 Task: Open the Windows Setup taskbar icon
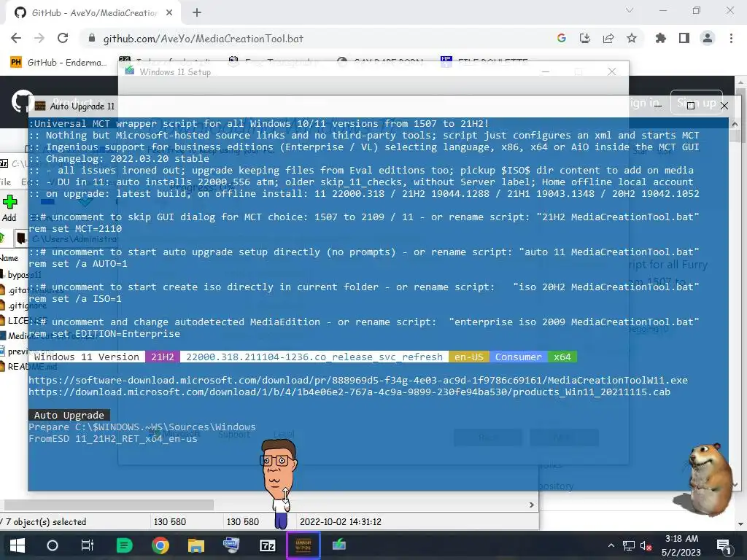338,545
